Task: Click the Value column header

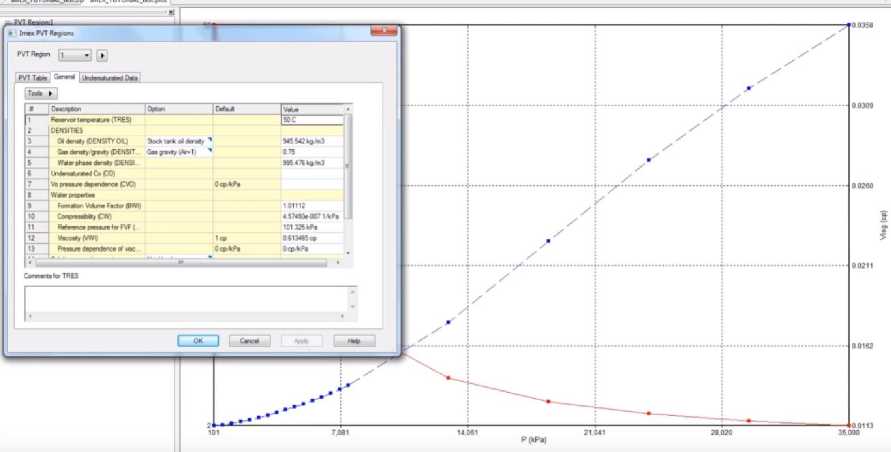Action: point(313,109)
